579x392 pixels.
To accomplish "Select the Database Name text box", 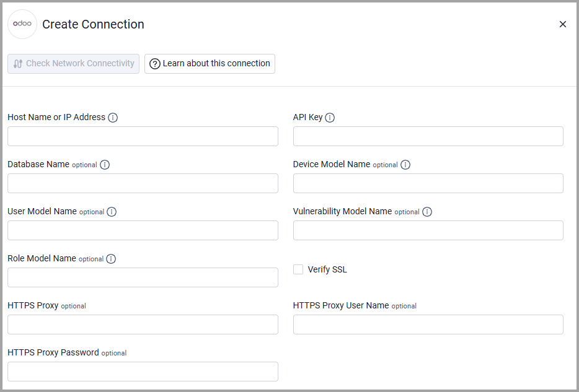I will pos(143,183).
